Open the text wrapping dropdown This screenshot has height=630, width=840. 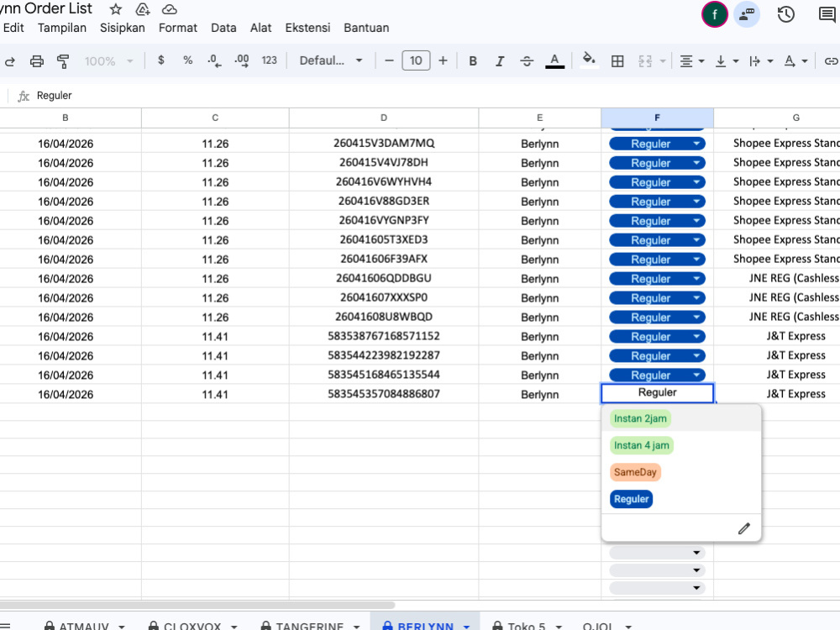[761, 61]
